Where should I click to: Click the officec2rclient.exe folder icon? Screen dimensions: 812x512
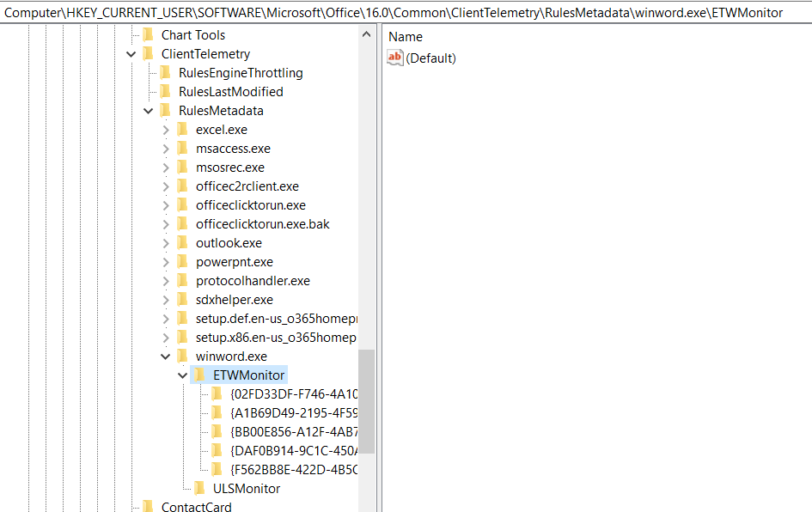(x=182, y=186)
